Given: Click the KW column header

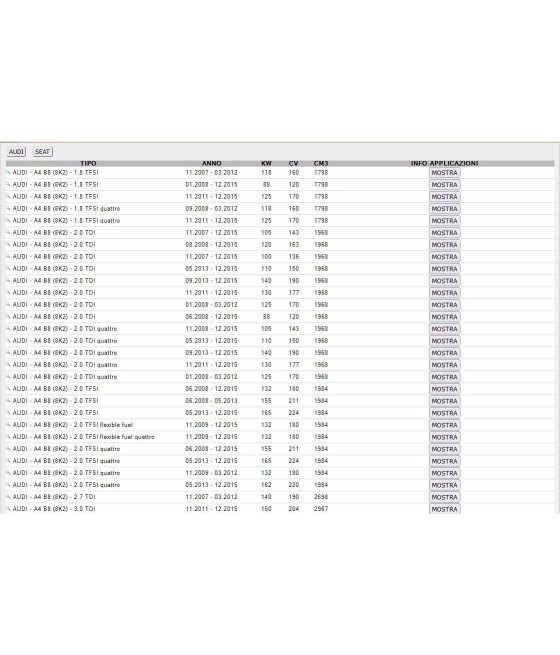Looking at the screenshot, I should click(266, 163).
